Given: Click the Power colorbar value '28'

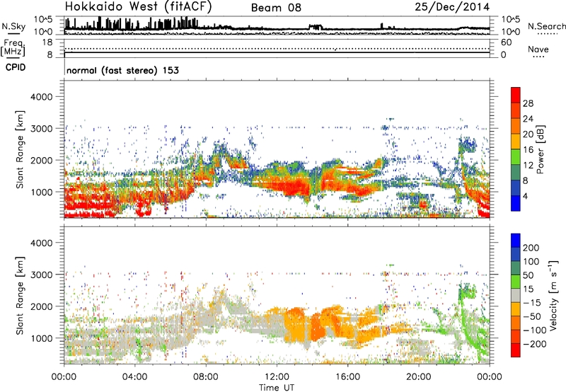Looking at the screenshot, I should click(528, 103).
